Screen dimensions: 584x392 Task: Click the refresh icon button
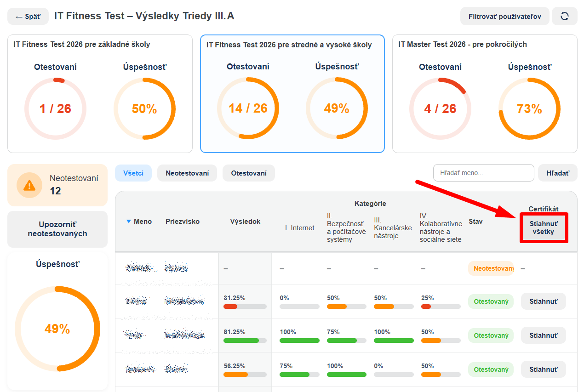click(565, 16)
